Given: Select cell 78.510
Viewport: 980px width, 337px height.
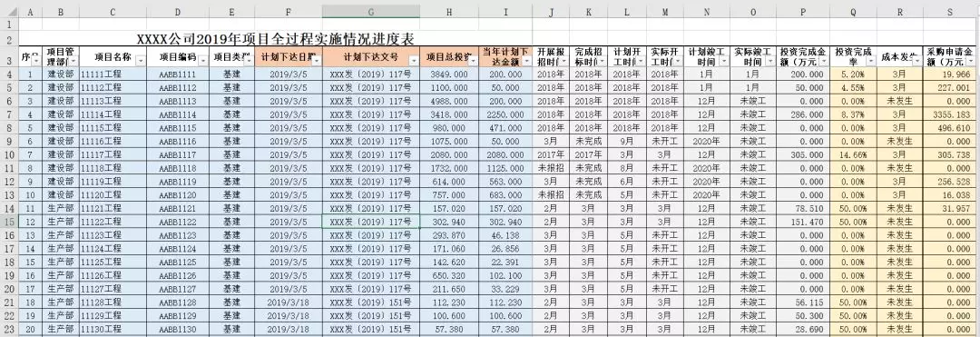Looking at the screenshot, I should tap(803, 209).
